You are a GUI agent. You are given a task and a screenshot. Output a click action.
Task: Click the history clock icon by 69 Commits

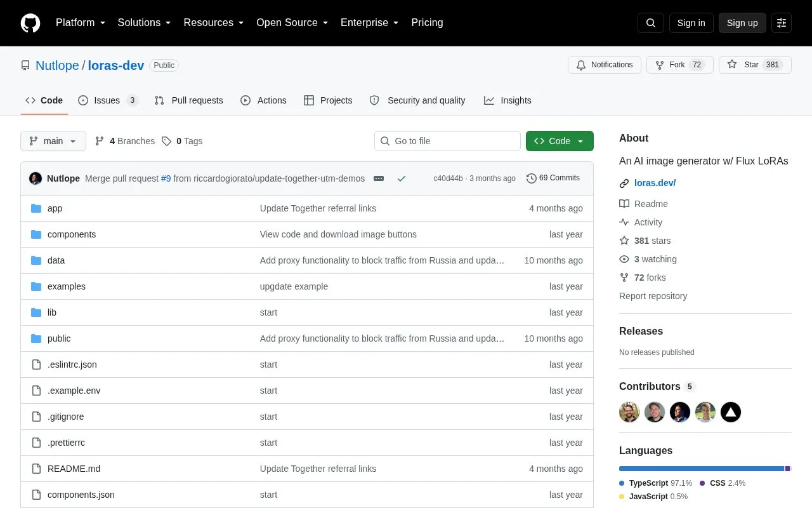[x=532, y=178]
